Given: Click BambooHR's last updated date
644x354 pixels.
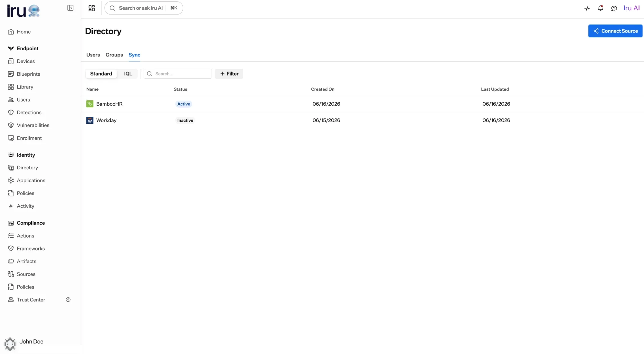Looking at the screenshot, I should pyautogui.click(x=496, y=104).
